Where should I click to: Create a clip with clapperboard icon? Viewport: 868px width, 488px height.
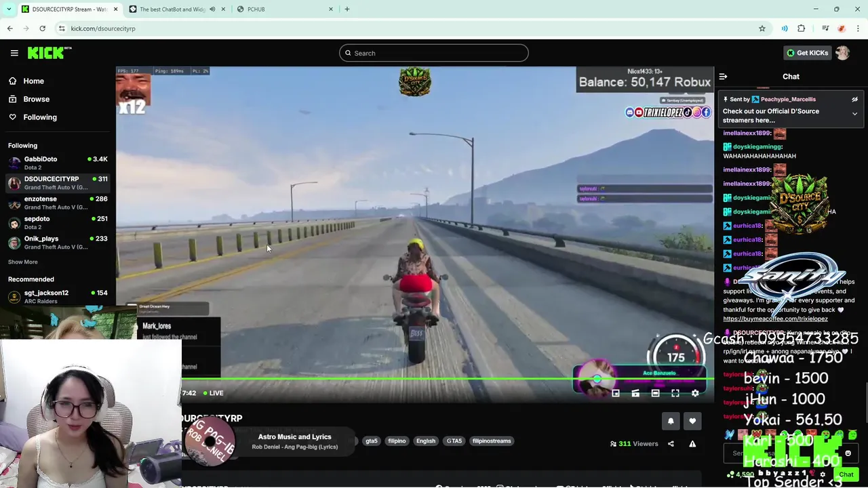(x=635, y=393)
